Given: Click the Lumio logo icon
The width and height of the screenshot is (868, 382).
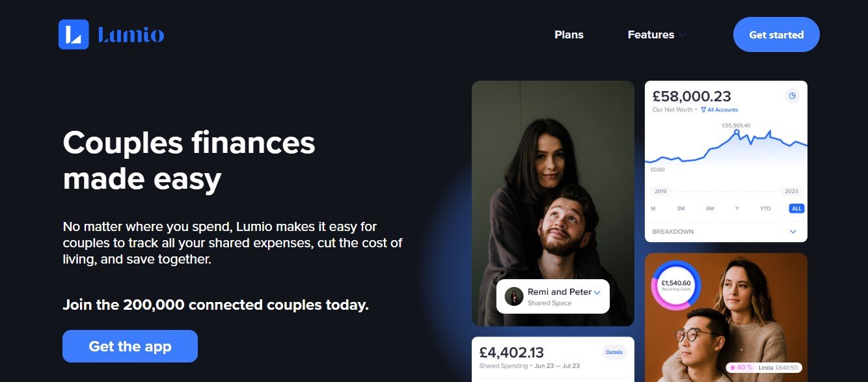Looking at the screenshot, I should click(74, 34).
